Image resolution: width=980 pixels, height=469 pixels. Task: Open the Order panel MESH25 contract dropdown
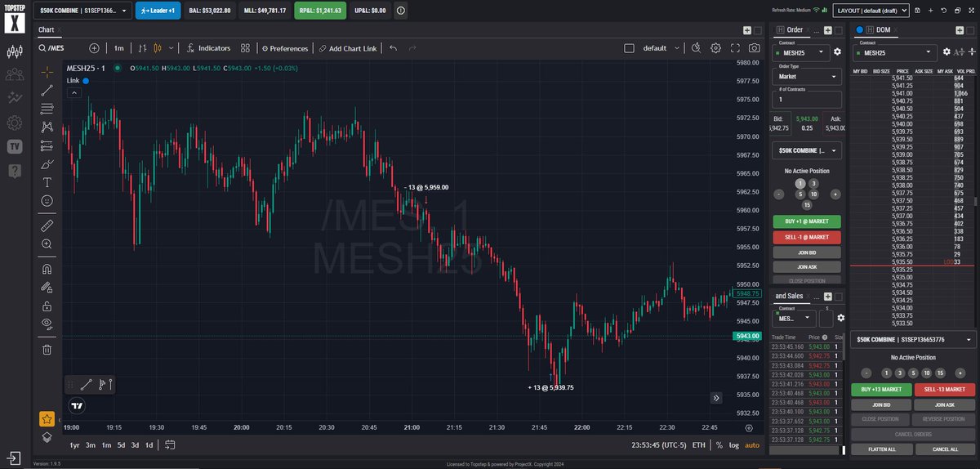pyautogui.click(x=800, y=52)
